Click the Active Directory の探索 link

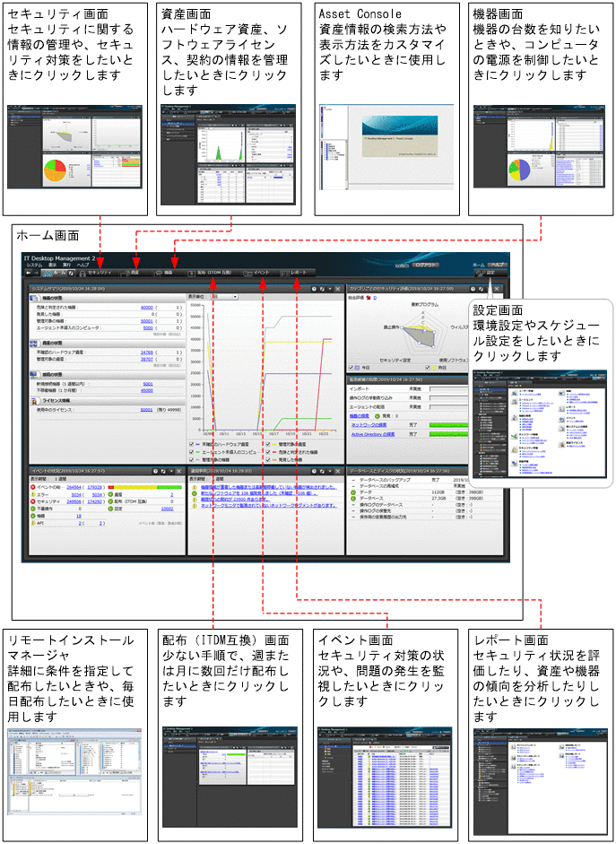(373, 434)
